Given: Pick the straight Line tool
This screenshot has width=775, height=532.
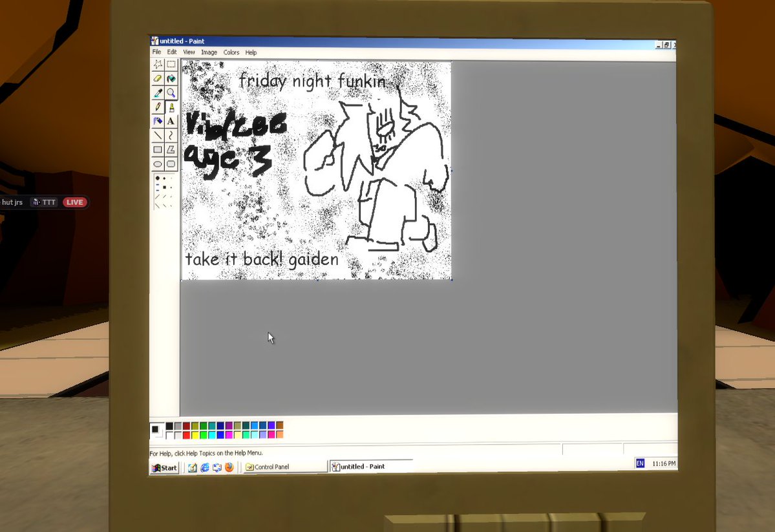Looking at the screenshot, I should pos(158,135).
